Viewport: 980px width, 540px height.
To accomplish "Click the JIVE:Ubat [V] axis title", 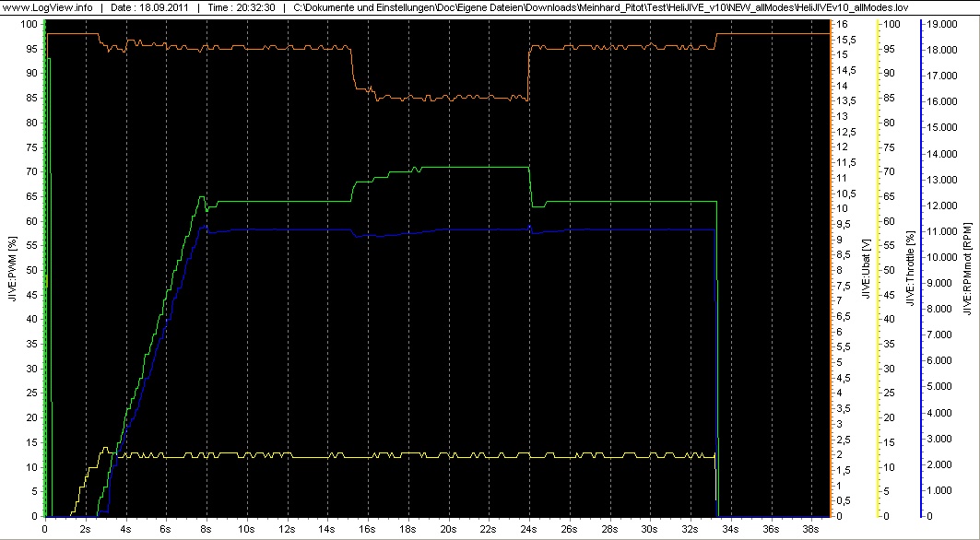I will click(866, 267).
